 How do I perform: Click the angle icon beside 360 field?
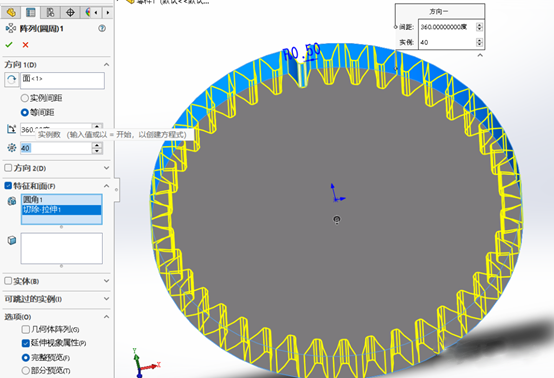point(11,129)
